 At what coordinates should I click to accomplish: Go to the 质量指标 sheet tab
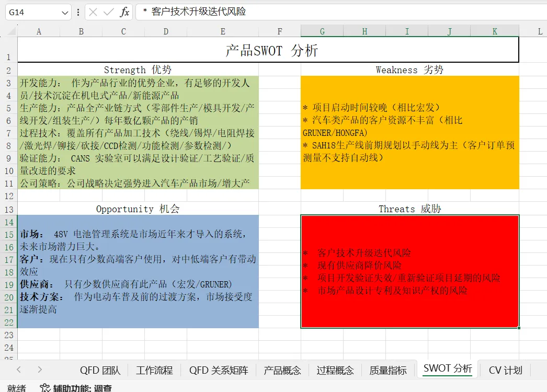tap(388, 370)
